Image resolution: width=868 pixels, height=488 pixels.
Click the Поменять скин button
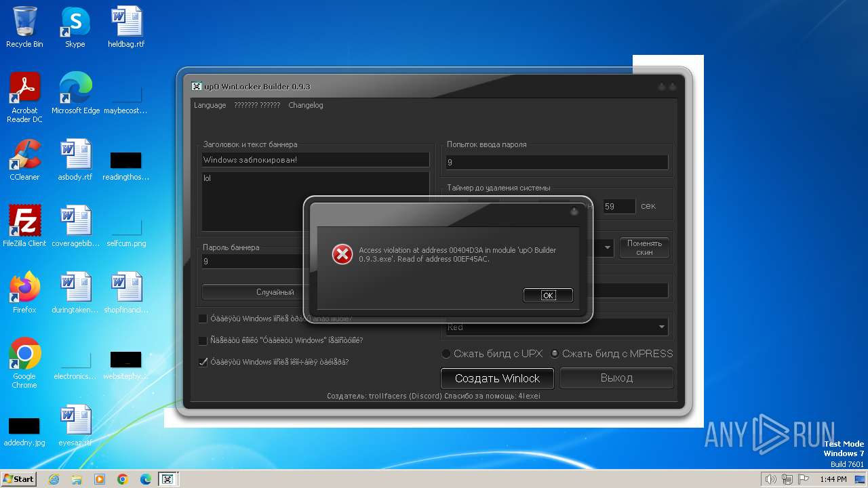coord(644,248)
